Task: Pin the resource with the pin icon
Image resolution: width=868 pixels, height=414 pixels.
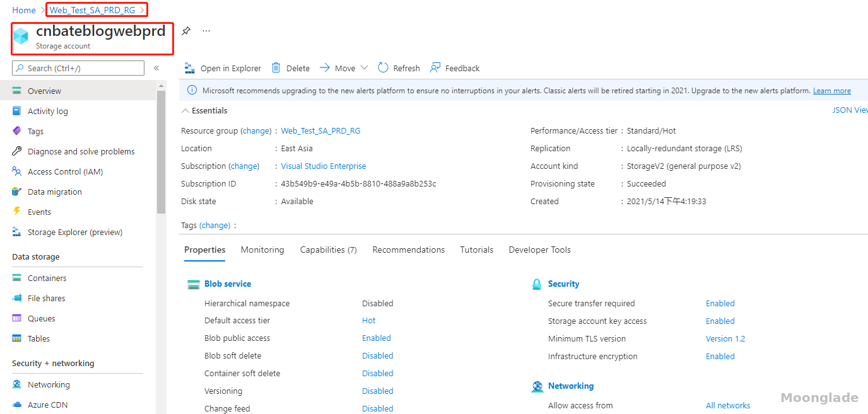Action: [185, 31]
